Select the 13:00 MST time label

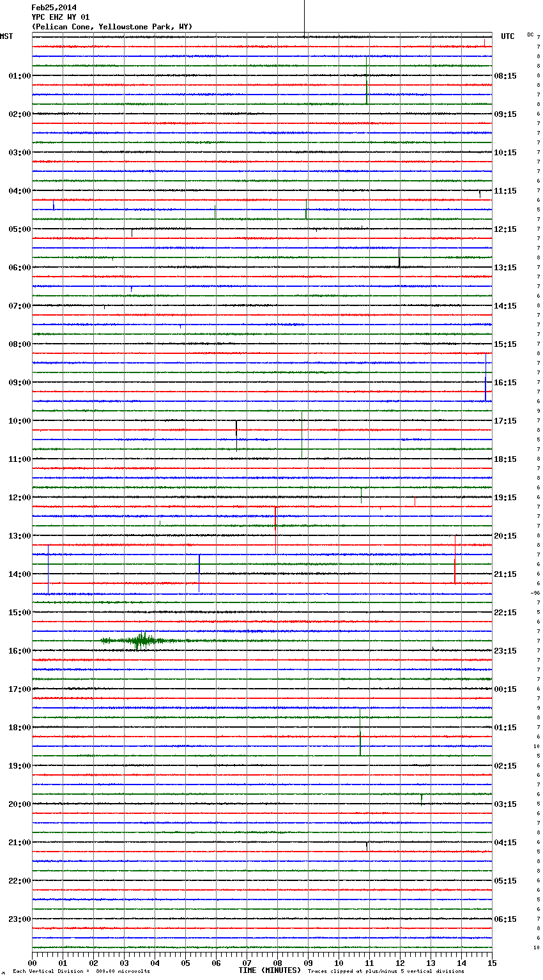point(20,536)
